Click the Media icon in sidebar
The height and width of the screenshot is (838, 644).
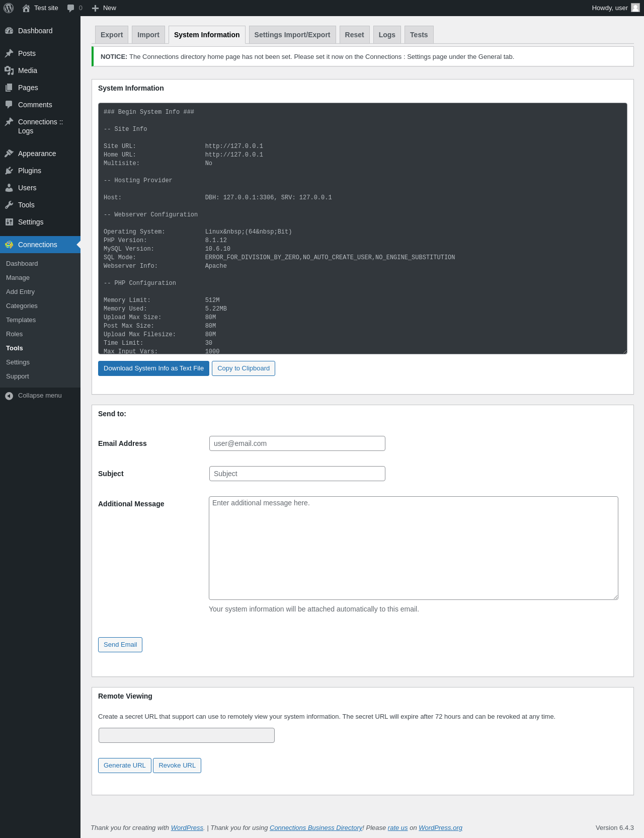click(9, 70)
